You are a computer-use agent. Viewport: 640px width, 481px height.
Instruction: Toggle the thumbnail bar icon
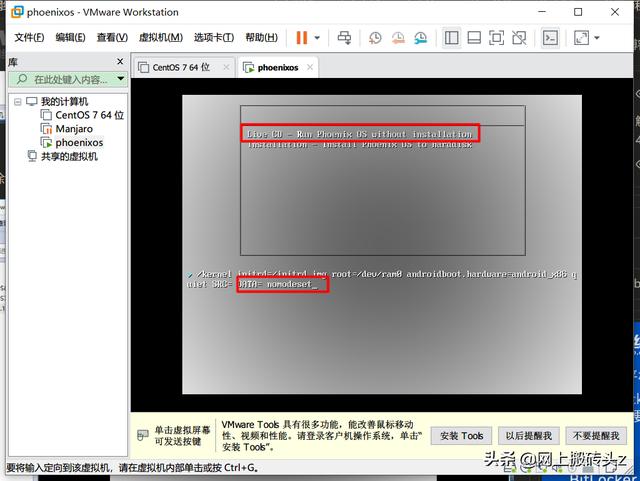point(474,38)
